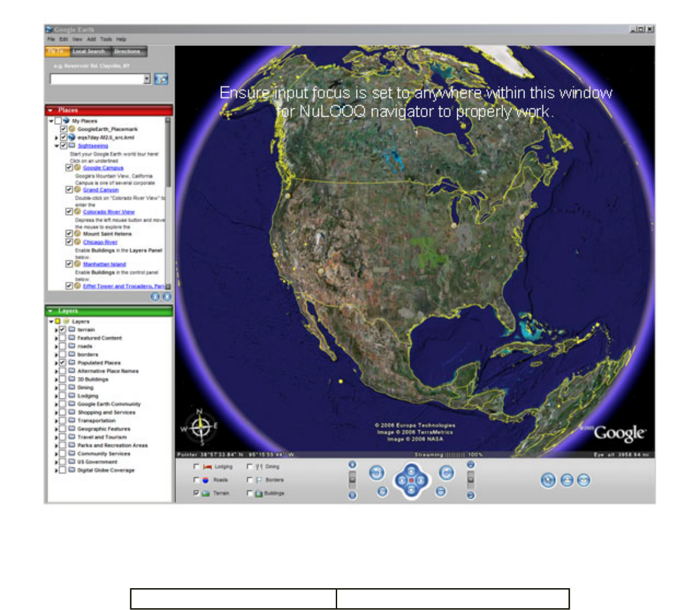The width and height of the screenshot is (700, 610).
Task: Rotate view counterclockwise using left rotate button
Action: pyautogui.click(x=377, y=473)
